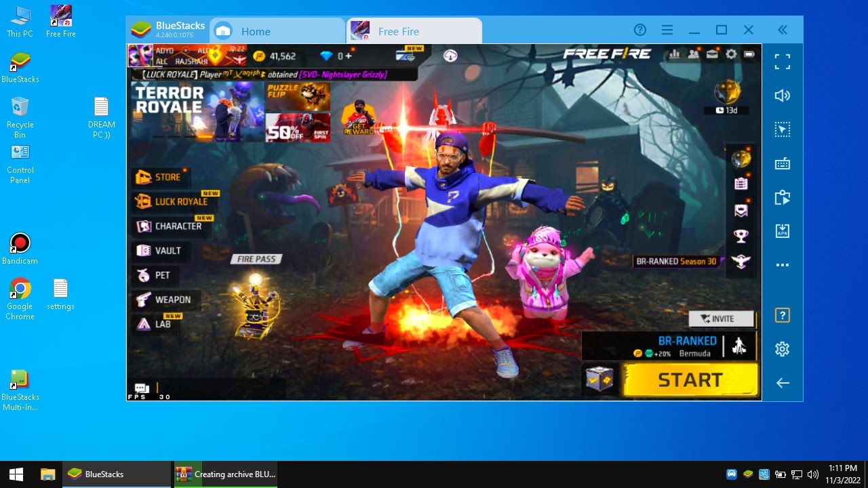Open the Get Reward event icon
This screenshot has width=868, height=488.
[359, 119]
